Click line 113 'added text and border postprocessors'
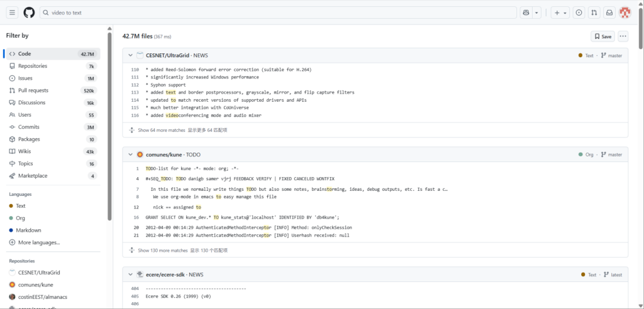644x309 pixels. click(250, 92)
